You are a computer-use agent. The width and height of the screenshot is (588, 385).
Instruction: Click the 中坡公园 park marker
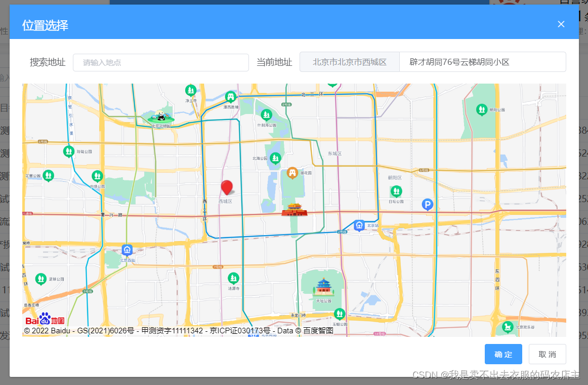(x=97, y=176)
